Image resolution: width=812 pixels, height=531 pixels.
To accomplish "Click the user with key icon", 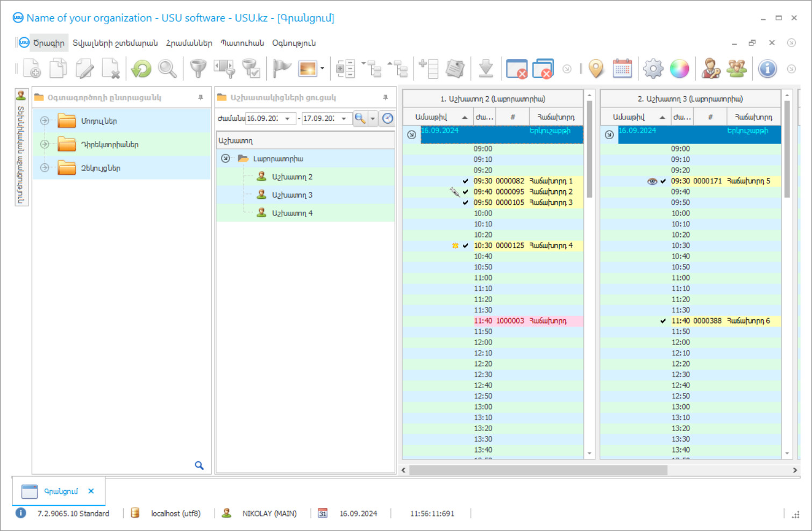I will (x=711, y=69).
